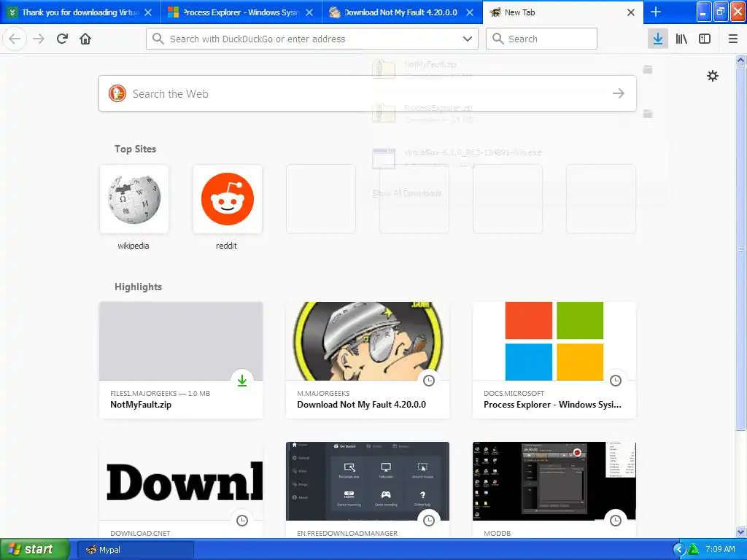The image size is (747, 560).
Task: Switch to Download Not My Fault 4.20.0.0 tab
Action: [x=402, y=12]
